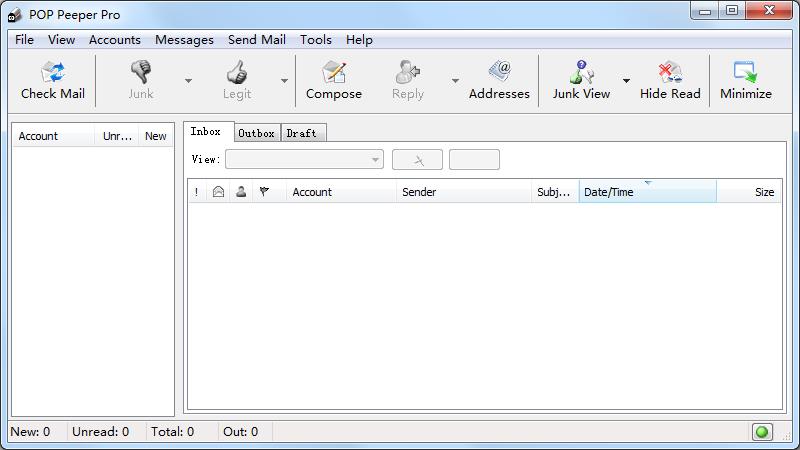
Task: Sort messages by Date/Time column
Action: pyautogui.click(x=647, y=192)
